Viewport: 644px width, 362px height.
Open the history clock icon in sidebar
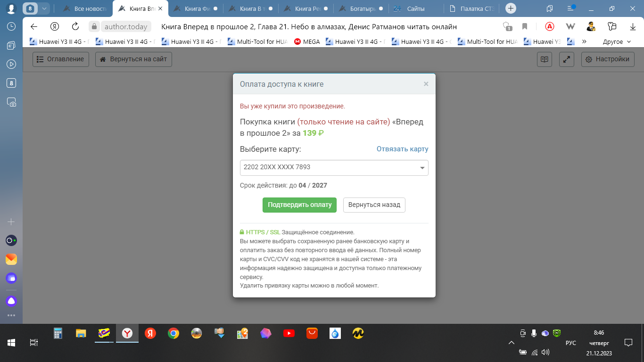point(11,27)
